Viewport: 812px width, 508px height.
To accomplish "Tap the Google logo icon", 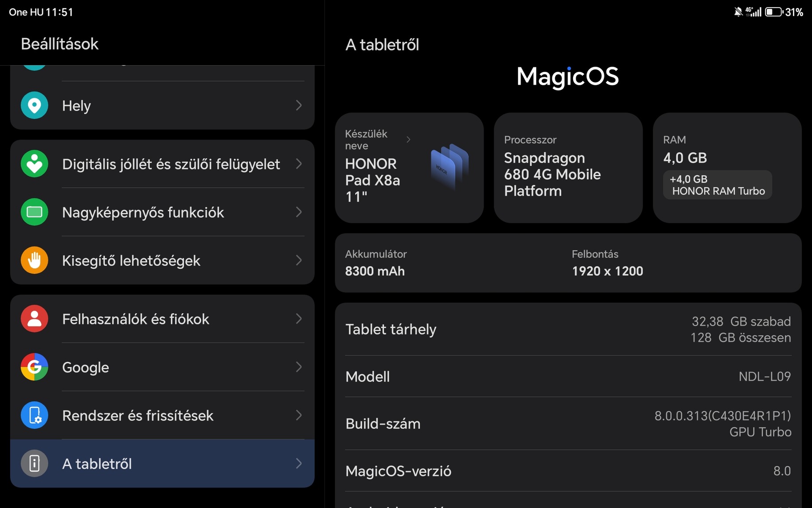I will [35, 367].
